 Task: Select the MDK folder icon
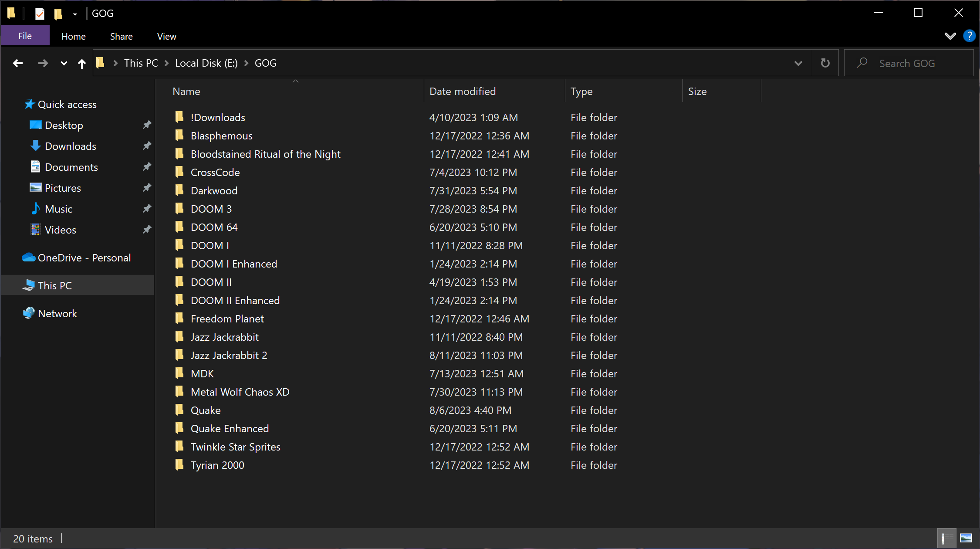[x=179, y=373]
